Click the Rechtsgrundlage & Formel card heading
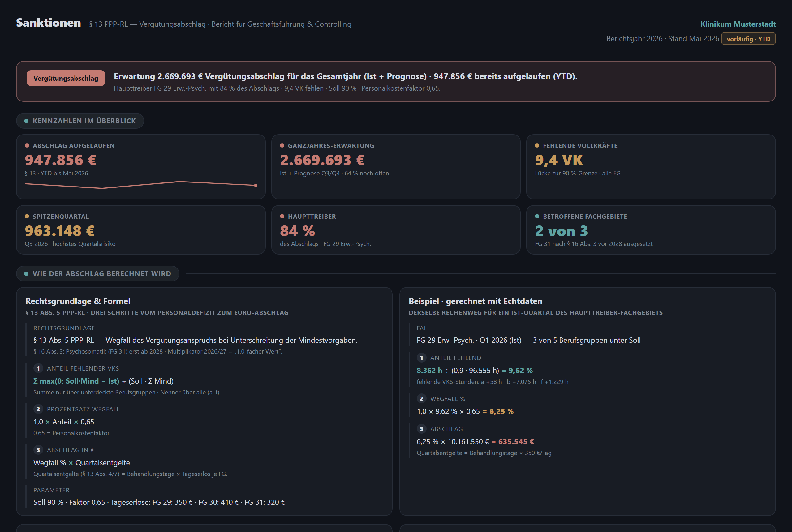Screen dimensions: 792x532 point(78,301)
